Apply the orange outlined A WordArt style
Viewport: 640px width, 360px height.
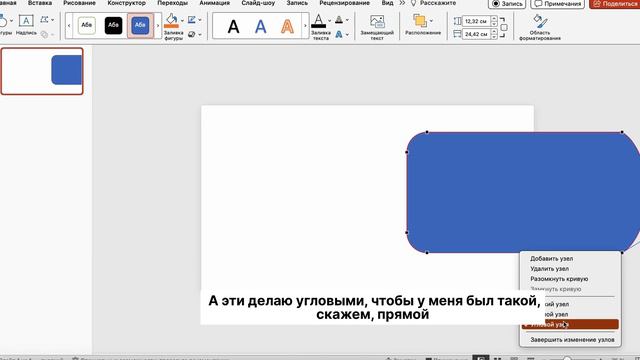(287, 27)
